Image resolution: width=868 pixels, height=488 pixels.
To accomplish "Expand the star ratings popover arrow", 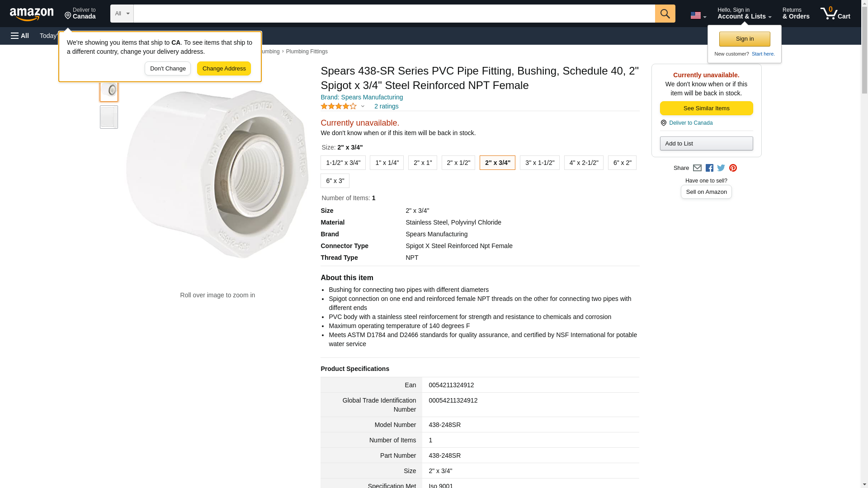I will (x=363, y=107).
